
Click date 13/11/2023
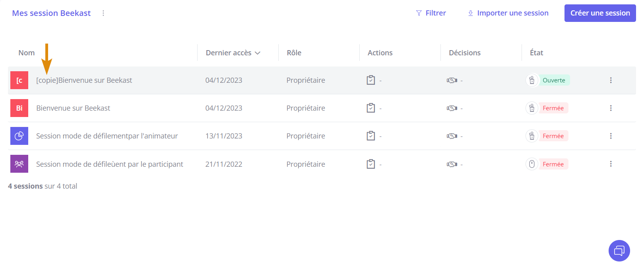point(224,136)
